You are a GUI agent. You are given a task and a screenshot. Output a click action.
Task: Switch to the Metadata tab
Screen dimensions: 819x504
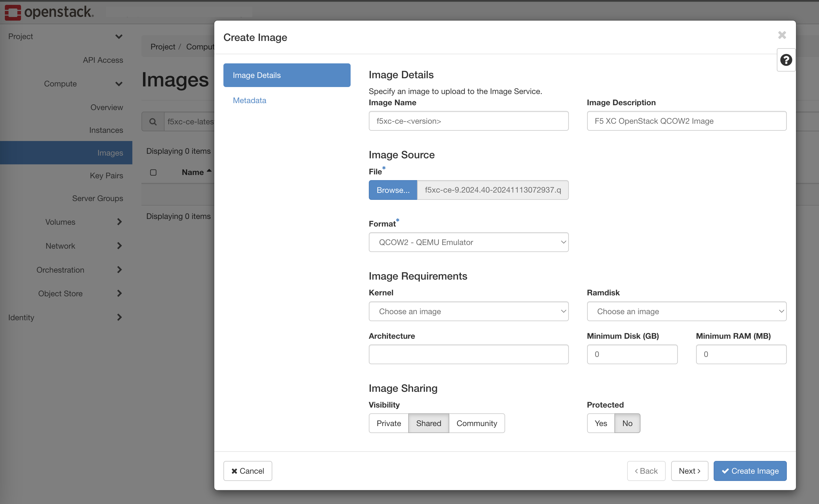249,100
